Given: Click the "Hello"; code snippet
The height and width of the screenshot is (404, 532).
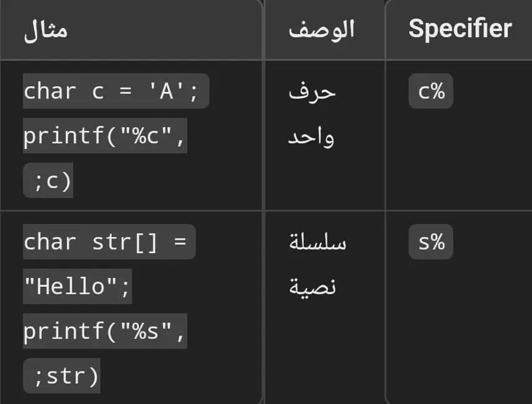Looking at the screenshot, I should click(x=78, y=286).
